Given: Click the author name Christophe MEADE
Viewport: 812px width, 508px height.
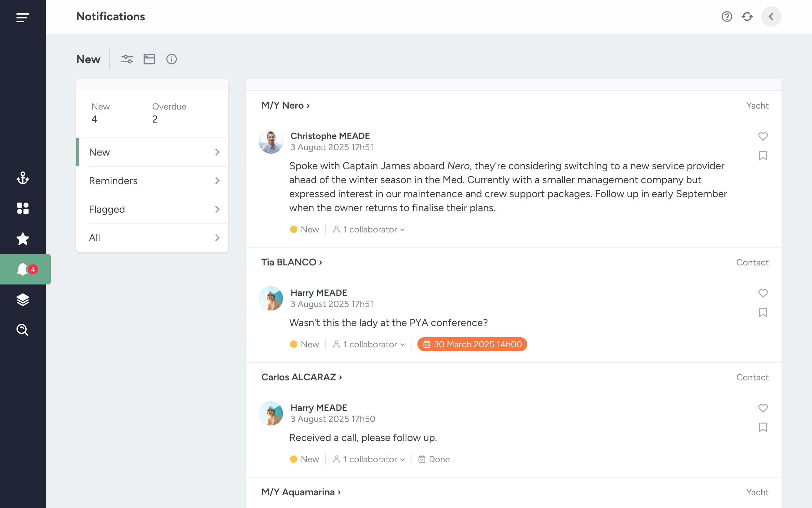Looking at the screenshot, I should [330, 136].
